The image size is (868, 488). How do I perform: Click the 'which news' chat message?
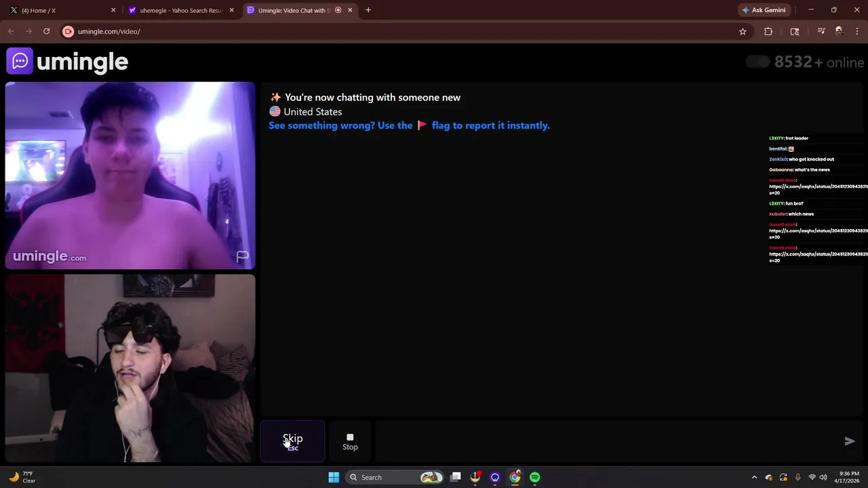[x=791, y=214]
